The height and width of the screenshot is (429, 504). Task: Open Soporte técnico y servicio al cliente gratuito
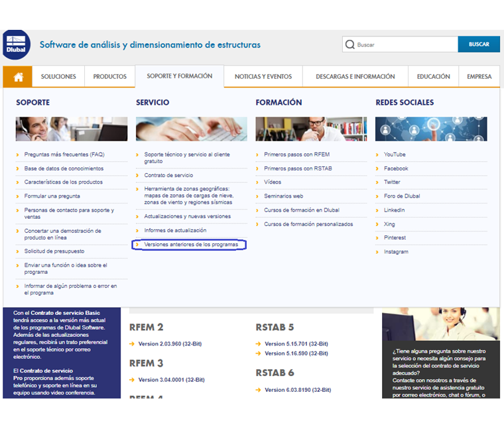pyautogui.click(x=187, y=158)
